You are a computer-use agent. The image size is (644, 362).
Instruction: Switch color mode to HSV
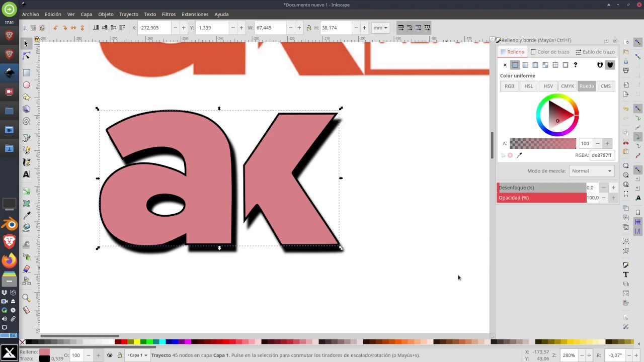[548, 86]
